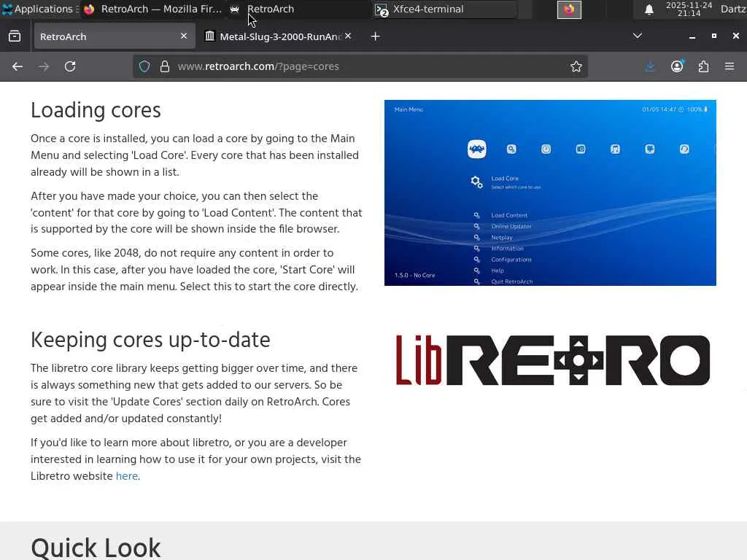Screen dimensions: 747x560
Task: Click the RetroArch main menu screenshot image
Action: pyautogui.click(x=550, y=192)
